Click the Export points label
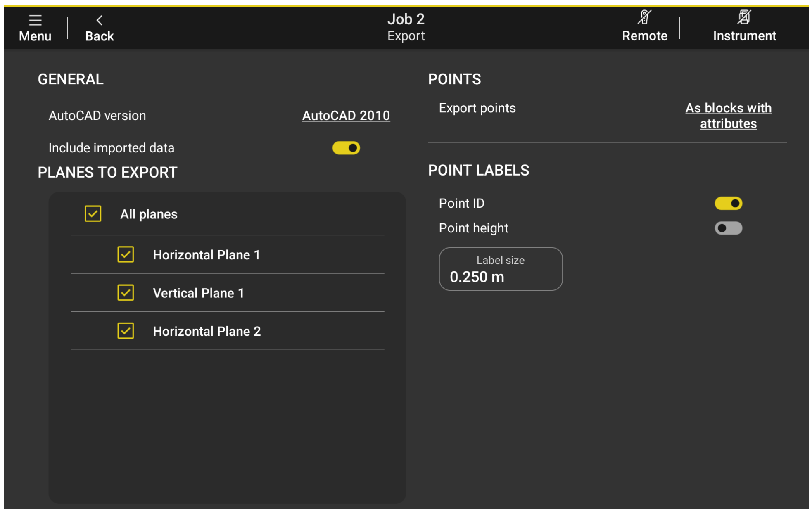 point(477,108)
